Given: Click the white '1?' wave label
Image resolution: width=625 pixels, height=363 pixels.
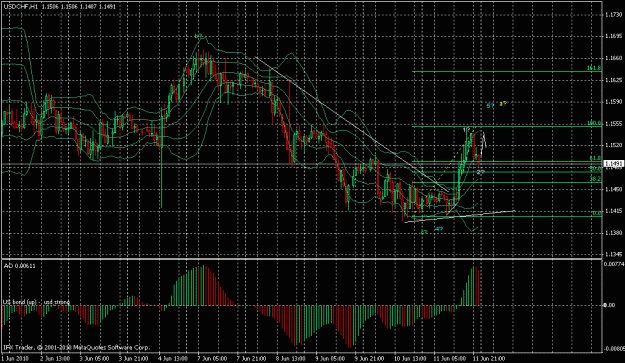Looking at the screenshot, I should (x=466, y=130).
